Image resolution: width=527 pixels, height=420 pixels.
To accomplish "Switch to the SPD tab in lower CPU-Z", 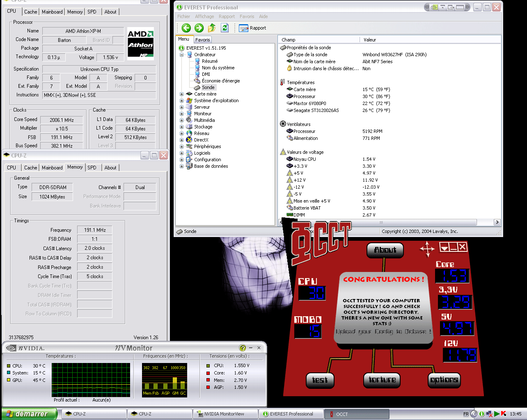I will 92,168.
